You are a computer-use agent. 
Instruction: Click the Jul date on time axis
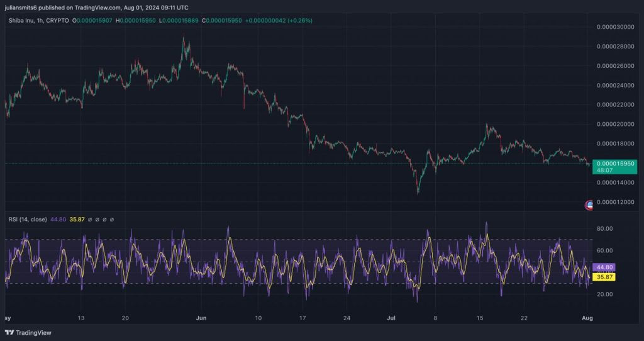click(391, 318)
